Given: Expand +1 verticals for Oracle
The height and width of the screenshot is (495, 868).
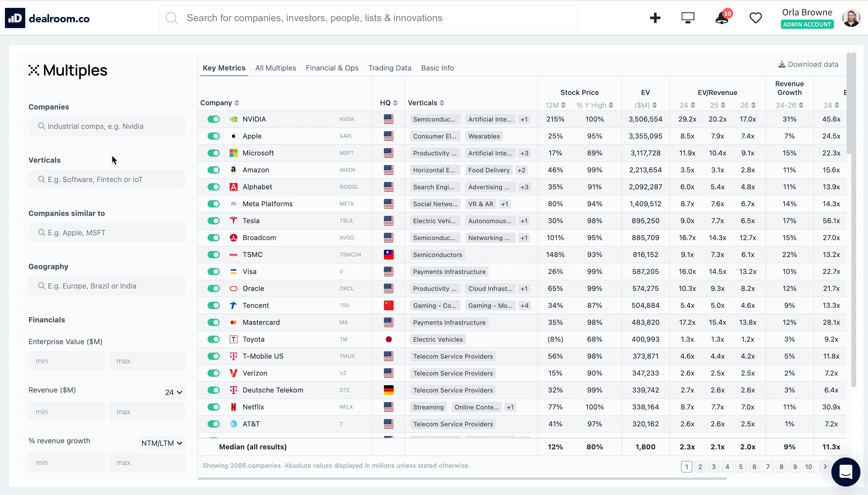Looking at the screenshot, I should (524, 288).
